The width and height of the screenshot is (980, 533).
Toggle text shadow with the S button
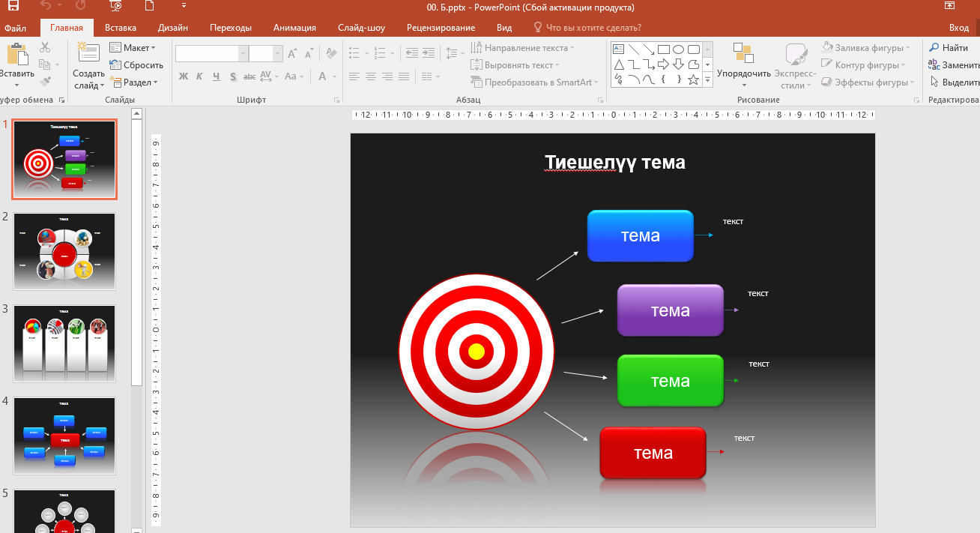[x=233, y=76]
